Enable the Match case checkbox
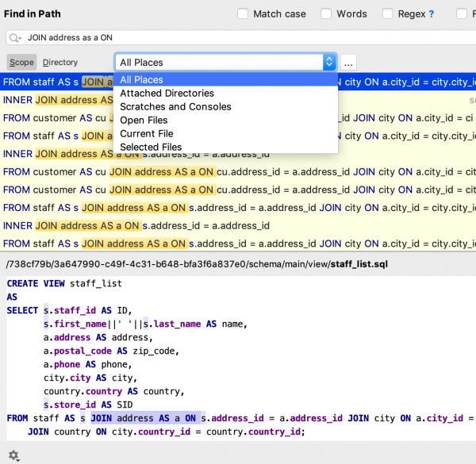The width and height of the screenshot is (476, 464). 244,13
